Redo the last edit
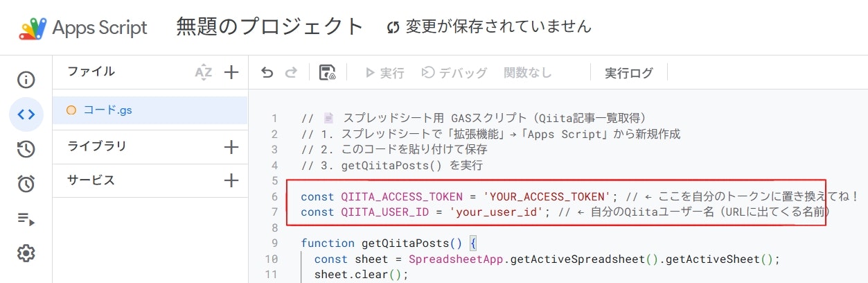868x283 pixels. [x=292, y=73]
